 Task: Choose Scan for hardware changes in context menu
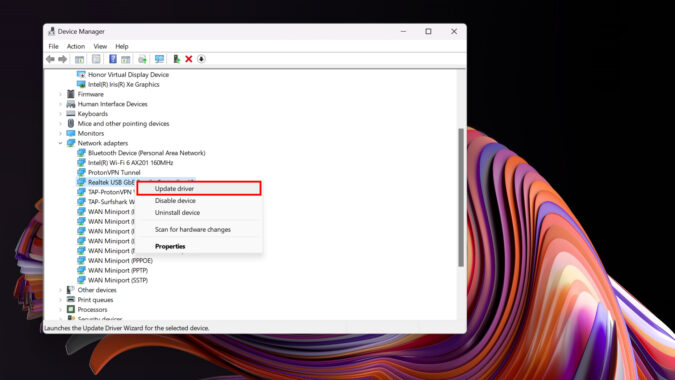coord(199,229)
